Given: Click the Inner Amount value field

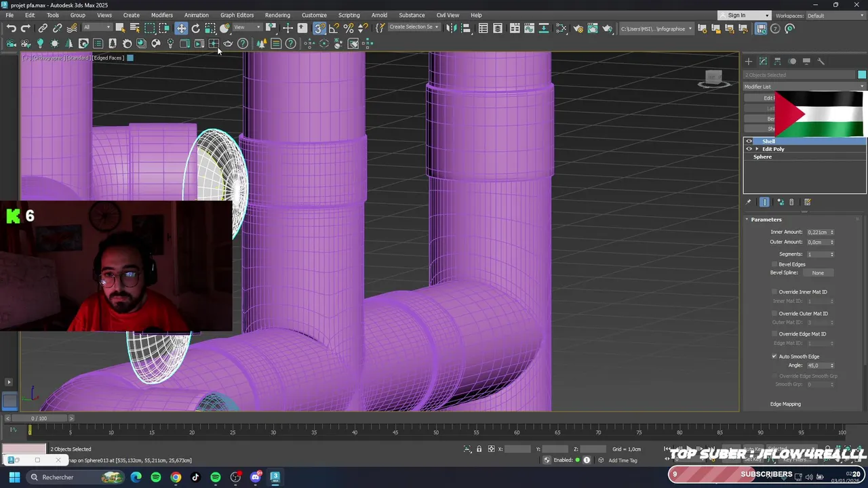Looking at the screenshot, I should tap(817, 232).
